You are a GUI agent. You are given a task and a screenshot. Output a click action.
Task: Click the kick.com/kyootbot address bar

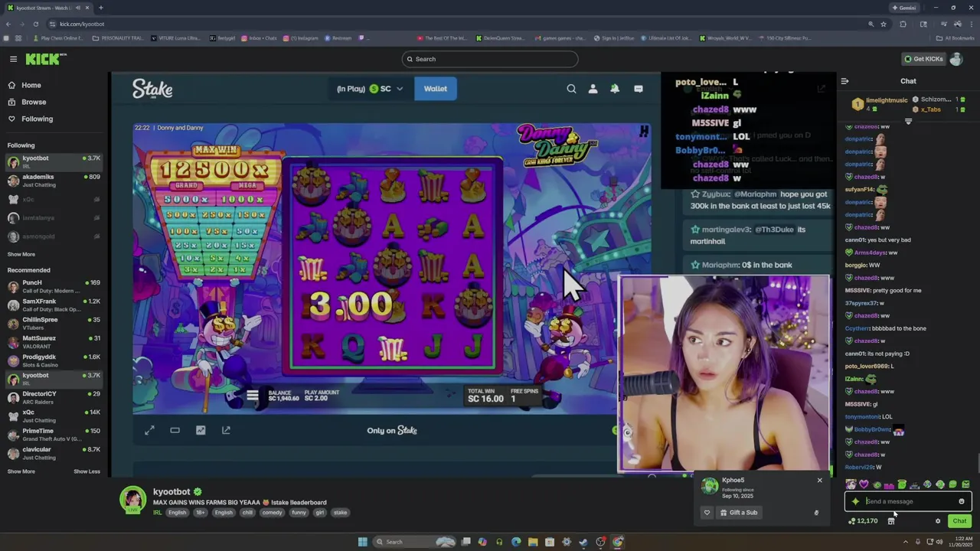[459, 24]
